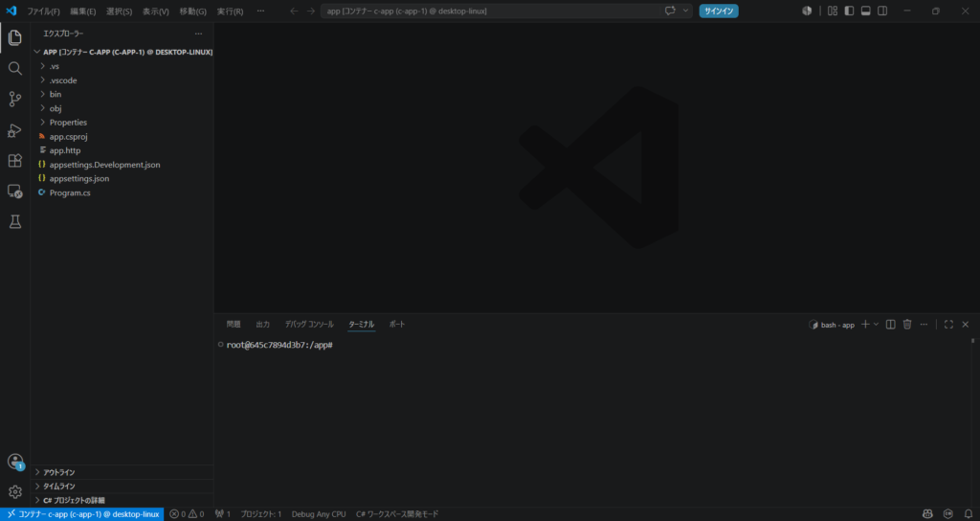Open the chat icon beside command center
The width and height of the screenshot is (980, 521).
tap(670, 11)
